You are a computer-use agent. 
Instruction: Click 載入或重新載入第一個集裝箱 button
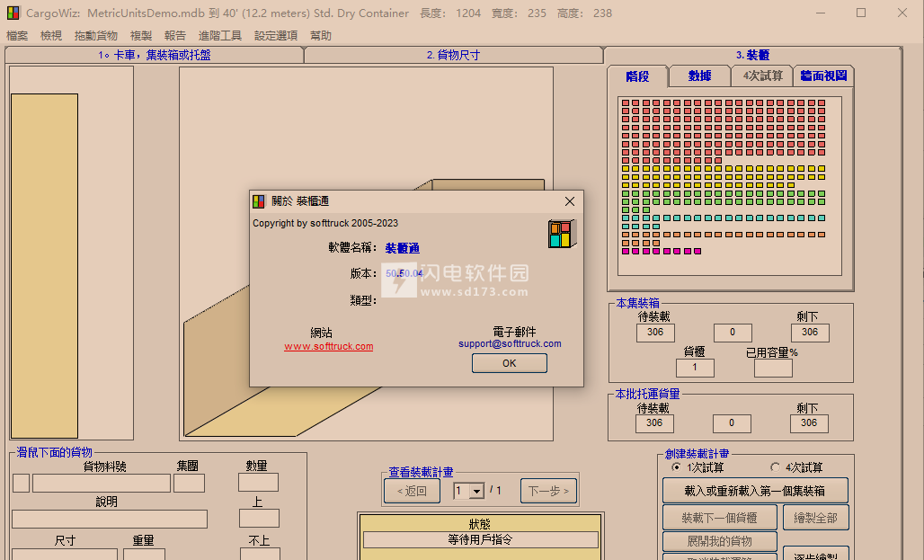(x=755, y=491)
